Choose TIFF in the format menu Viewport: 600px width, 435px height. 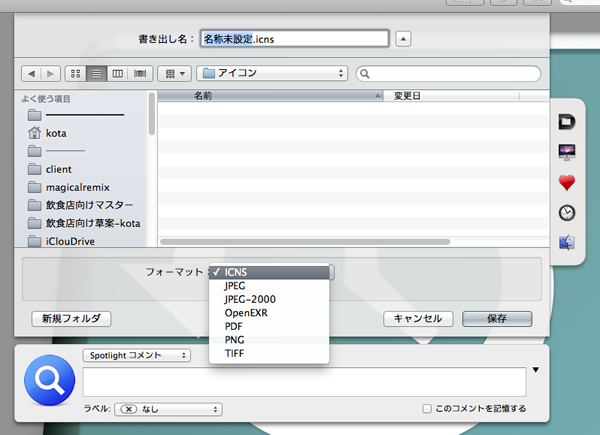[x=269, y=353]
